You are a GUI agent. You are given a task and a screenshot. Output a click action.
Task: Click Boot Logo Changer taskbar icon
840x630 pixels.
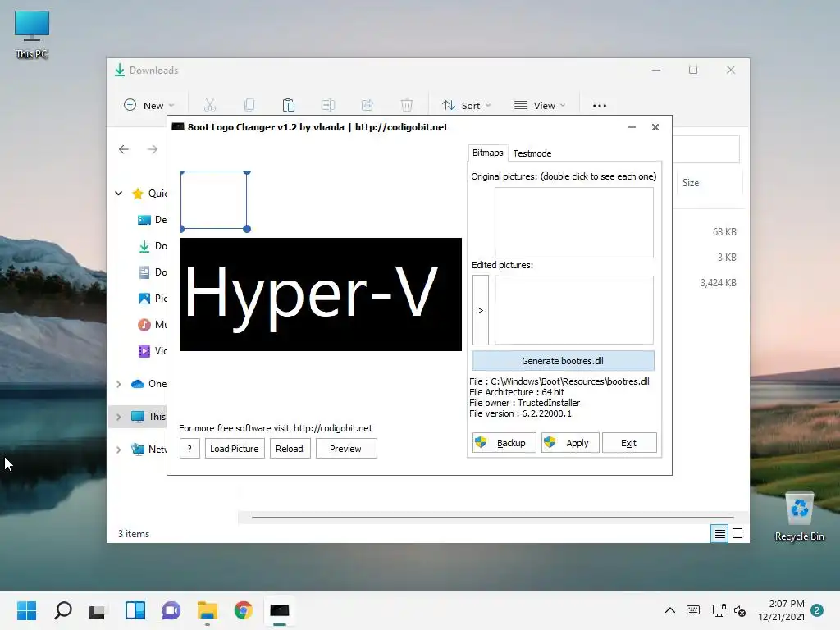click(x=280, y=610)
